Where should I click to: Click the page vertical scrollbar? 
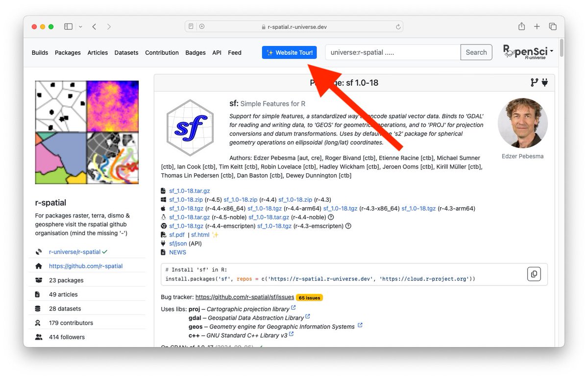pyautogui.click(x=562, y=47)
